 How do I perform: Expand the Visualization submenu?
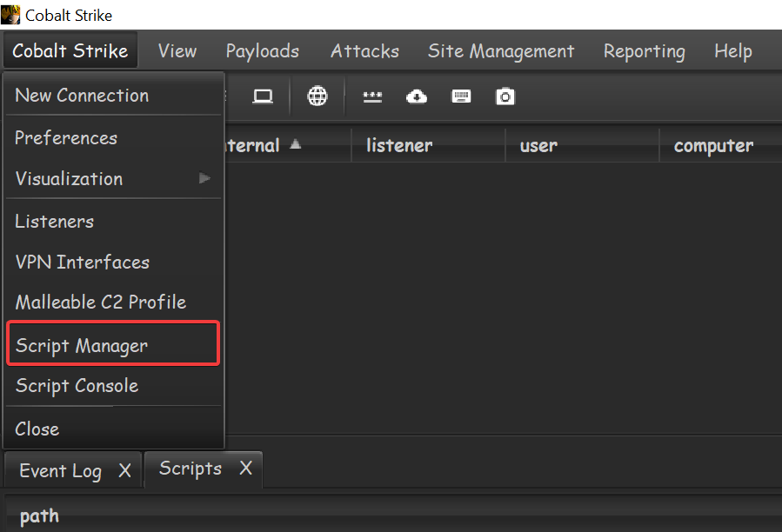tap(114, 178)
